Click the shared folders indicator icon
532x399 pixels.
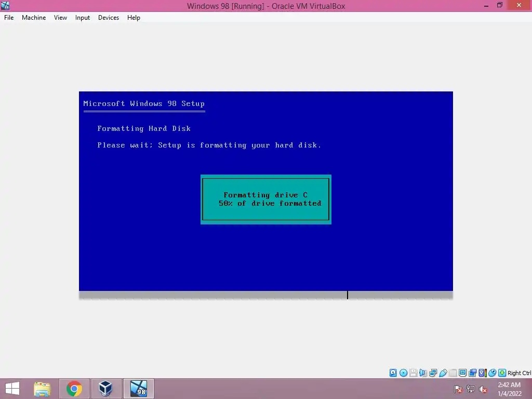pos(453,373)
